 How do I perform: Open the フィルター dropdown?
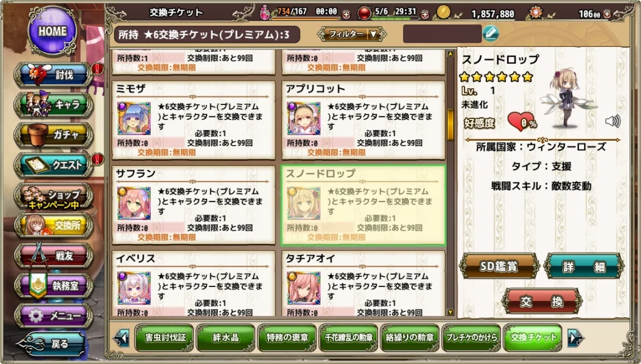[x=352, y=34]
